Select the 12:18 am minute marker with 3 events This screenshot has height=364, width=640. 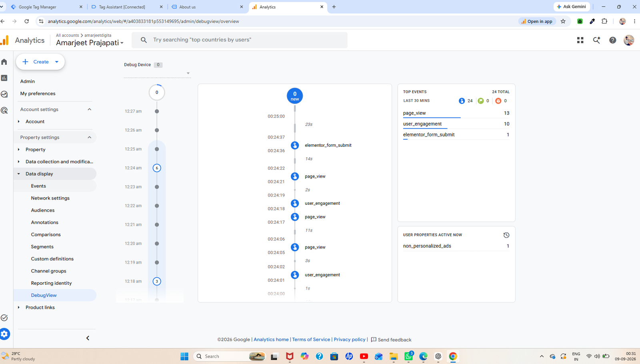tap(157, 281)
